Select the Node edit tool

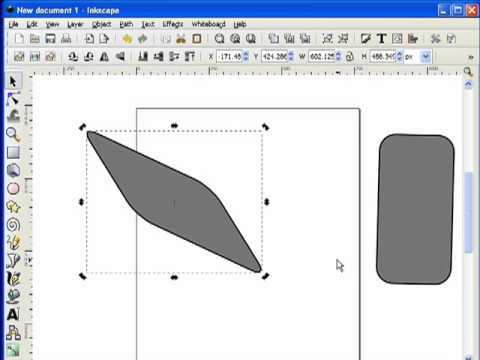point(13,99)
